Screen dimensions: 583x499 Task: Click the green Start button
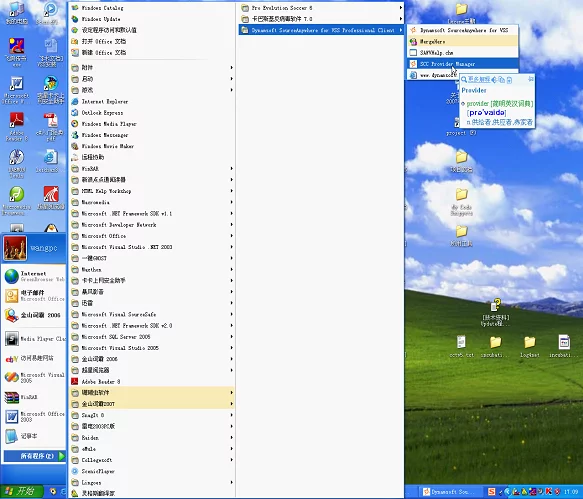coord(21,492)
